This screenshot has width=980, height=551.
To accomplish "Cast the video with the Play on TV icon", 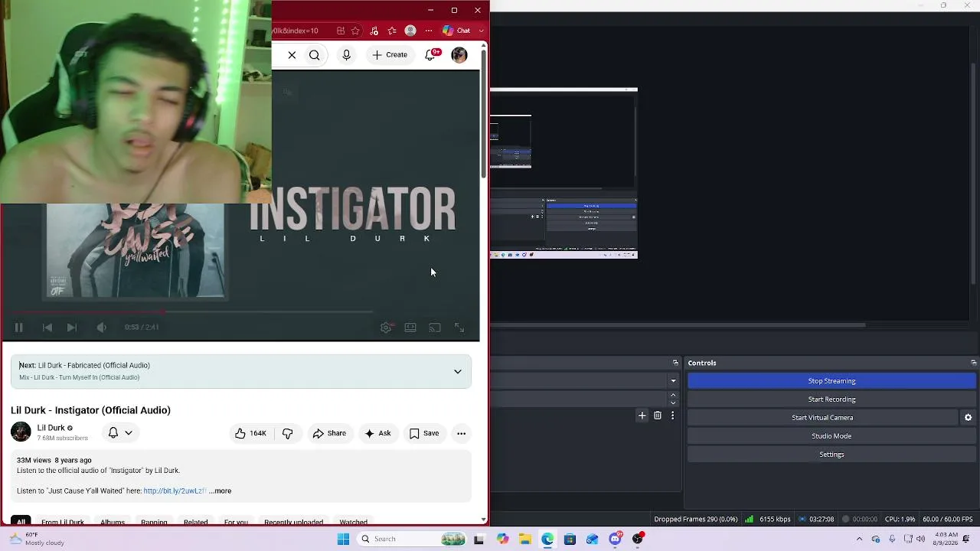I will tap(435, 328).
